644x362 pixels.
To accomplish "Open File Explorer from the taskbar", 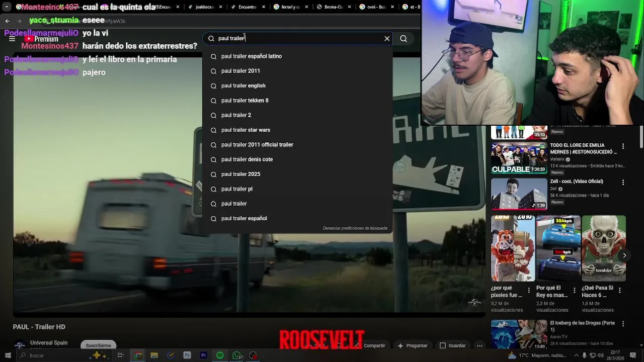I will pos(154,355).
